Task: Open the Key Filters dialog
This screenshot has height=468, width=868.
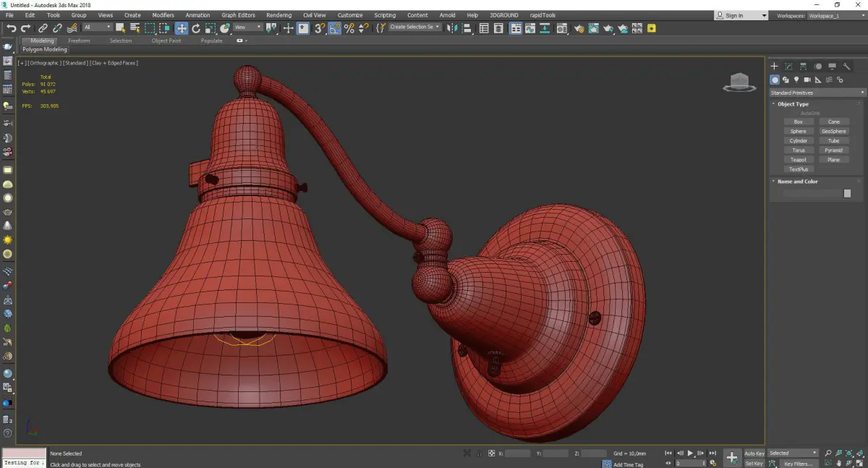Action: (x=798, y=464)
